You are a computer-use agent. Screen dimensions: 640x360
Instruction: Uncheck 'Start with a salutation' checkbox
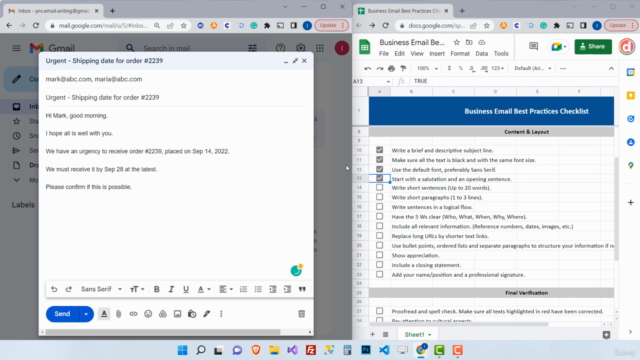(380, 178)
